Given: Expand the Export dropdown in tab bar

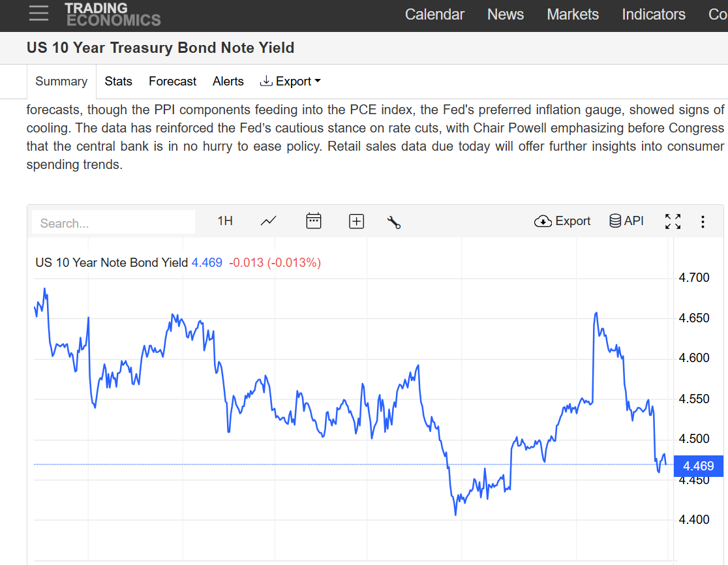Looking at the screenshot, I should click(290, 82).
